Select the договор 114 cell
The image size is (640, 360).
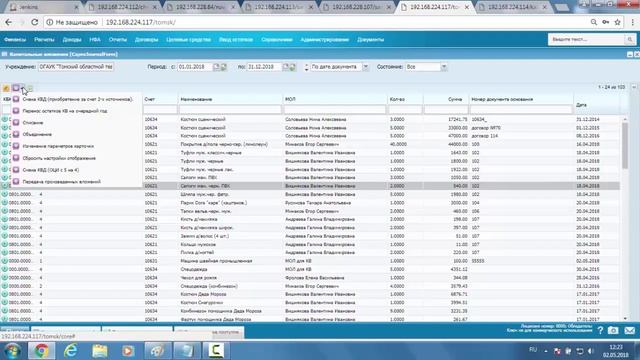pyautogui.click(x=485, y=136)
